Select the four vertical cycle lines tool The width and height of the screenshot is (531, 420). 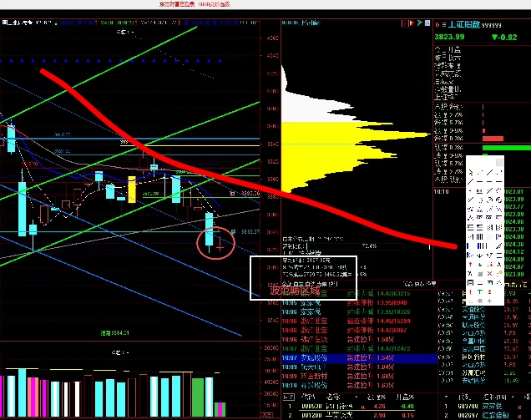479,237
